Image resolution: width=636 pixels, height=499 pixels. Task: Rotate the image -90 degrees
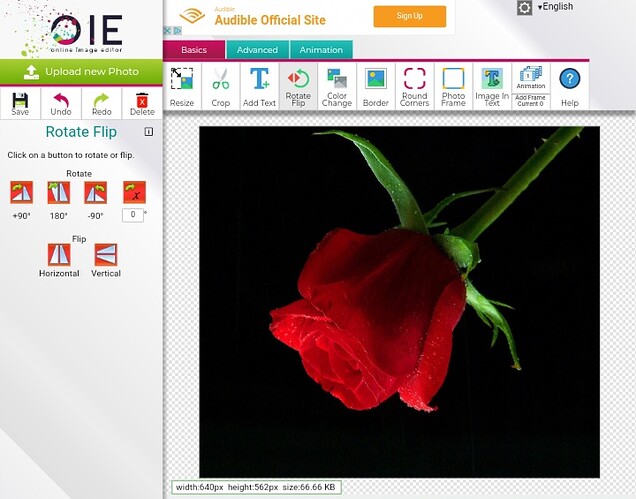tap(96, 192)
